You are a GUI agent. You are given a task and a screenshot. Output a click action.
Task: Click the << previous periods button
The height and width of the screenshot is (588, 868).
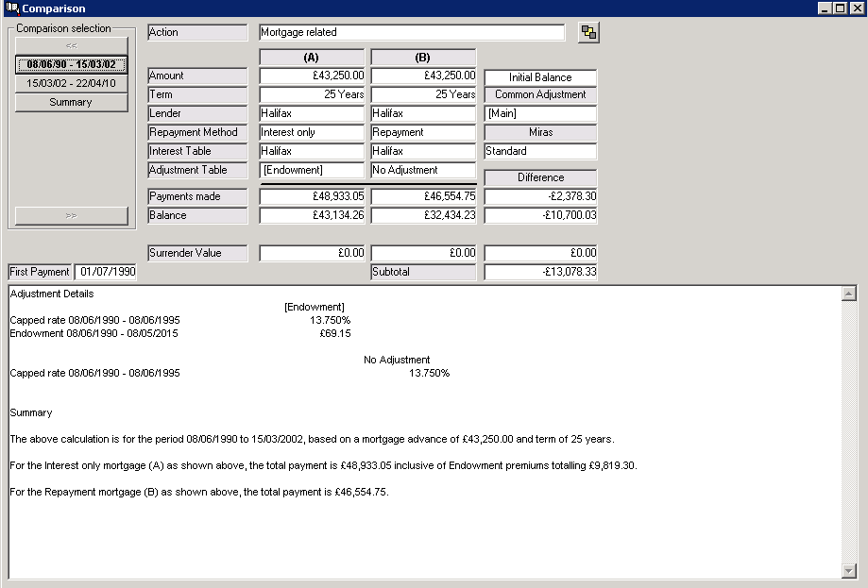72,45
